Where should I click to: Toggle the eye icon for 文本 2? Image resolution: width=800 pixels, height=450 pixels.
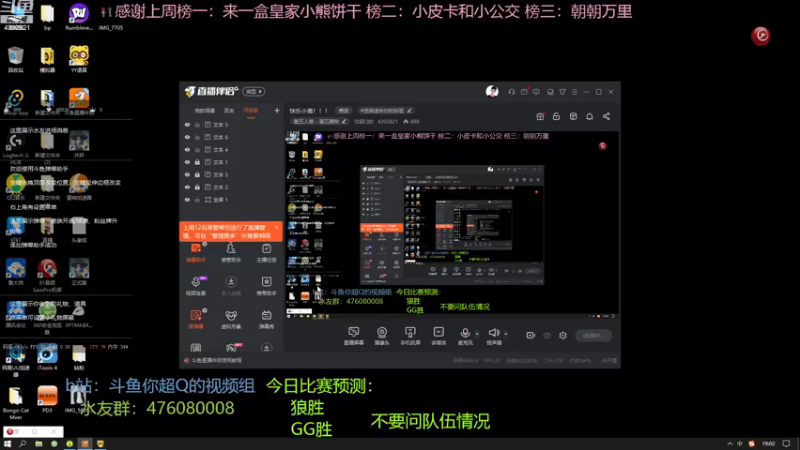tap(187, 187)
